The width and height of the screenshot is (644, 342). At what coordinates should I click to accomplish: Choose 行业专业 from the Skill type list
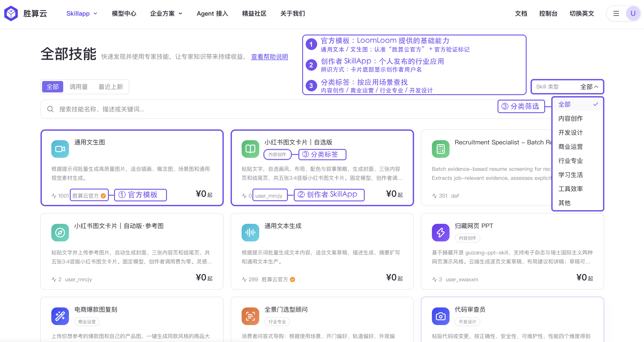pos(577,161)
